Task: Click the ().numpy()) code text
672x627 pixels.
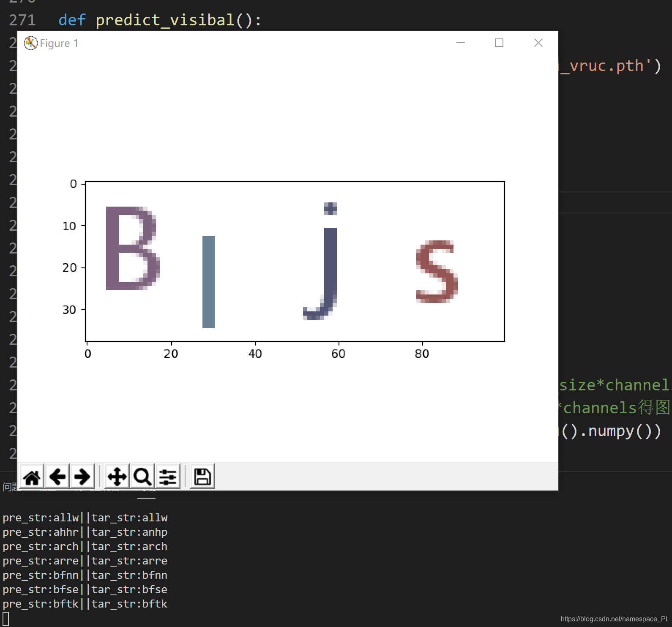Action: [x=611, y=431]
